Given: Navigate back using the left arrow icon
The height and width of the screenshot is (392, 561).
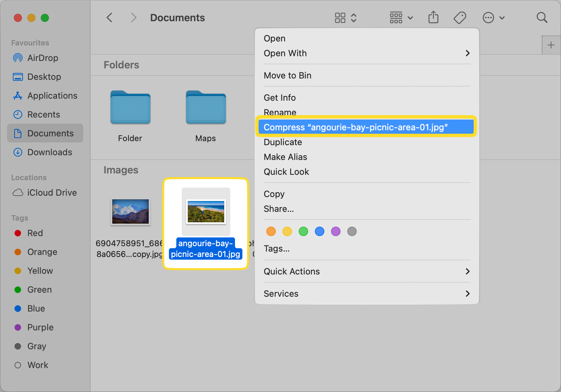Looking at the screenshot, I should pyautogui.click(x=109, y=18).
